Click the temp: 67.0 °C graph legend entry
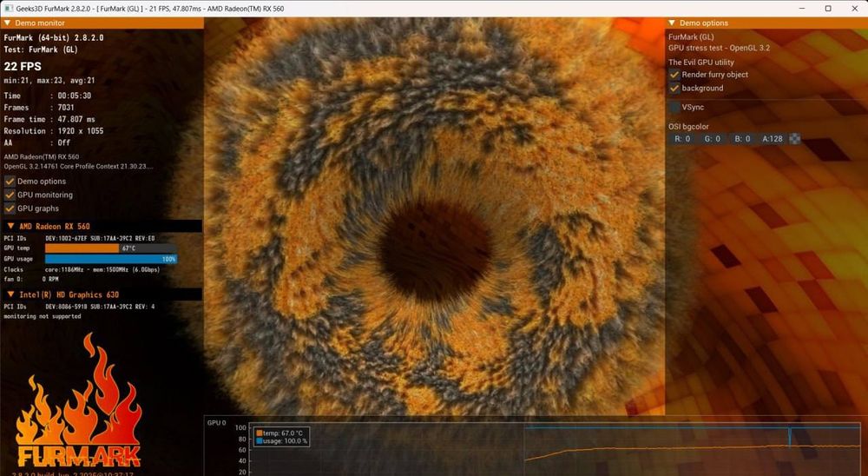Viewport: 868px width, 476px height. click(279, 433)
